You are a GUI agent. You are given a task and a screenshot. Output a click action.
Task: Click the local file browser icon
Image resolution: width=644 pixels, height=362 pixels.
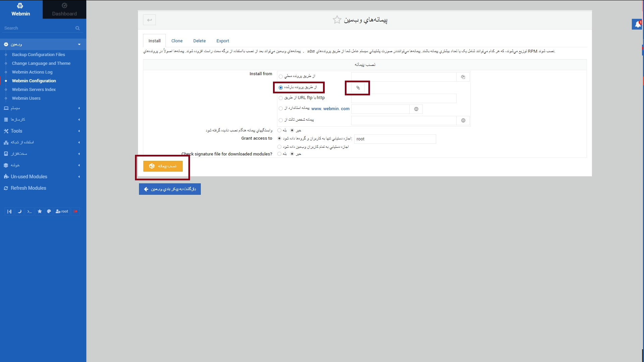click(x=463, y=77)
